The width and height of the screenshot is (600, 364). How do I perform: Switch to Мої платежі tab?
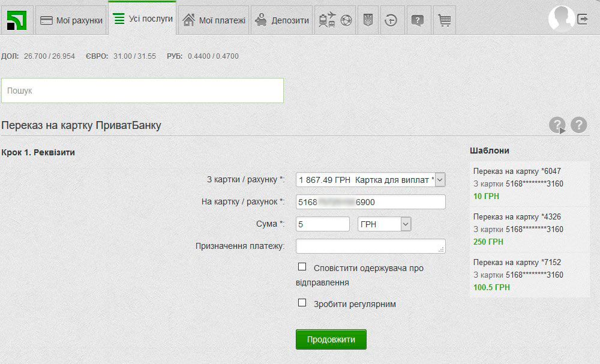coord(214,20)
